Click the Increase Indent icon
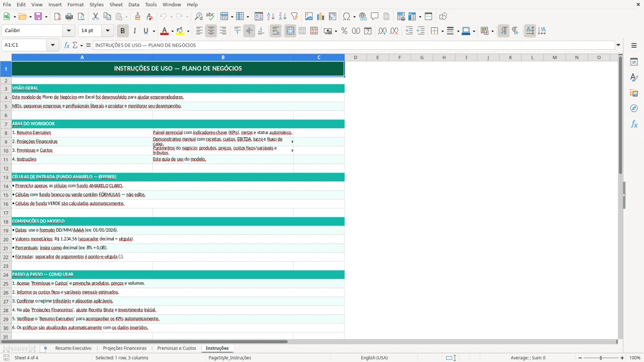This screenshot has height=362, width=644. point(409,31)
